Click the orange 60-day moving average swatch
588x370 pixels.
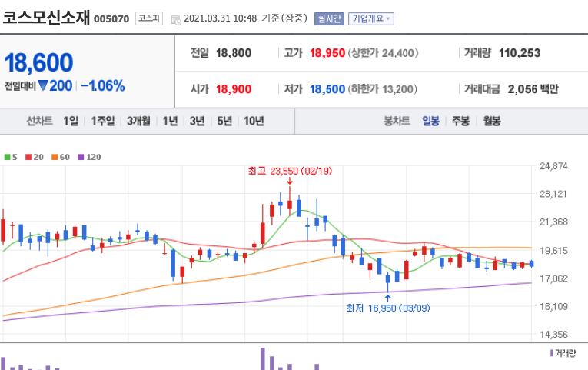[55, 157]
